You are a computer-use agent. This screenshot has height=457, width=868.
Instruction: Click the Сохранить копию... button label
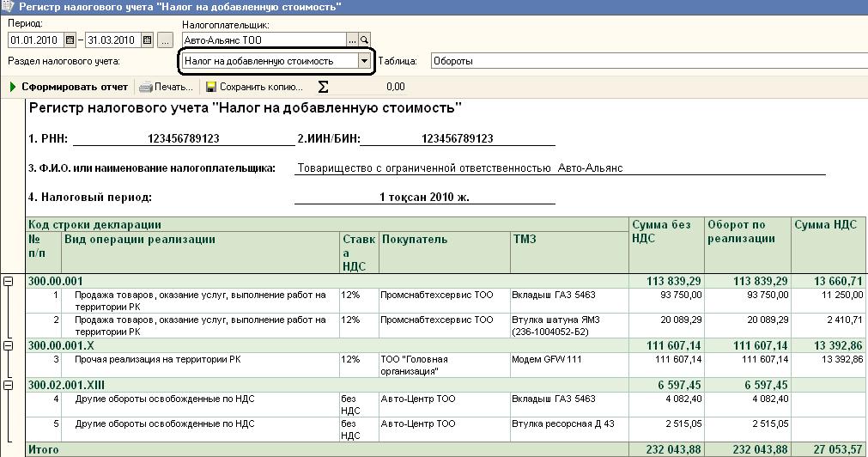(x=261, y=87)
